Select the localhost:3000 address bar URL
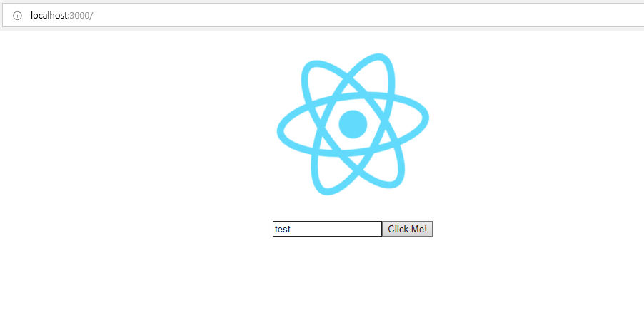Image resolution: width=644 pixels, height=323 pixels. [x=62, y=16]
